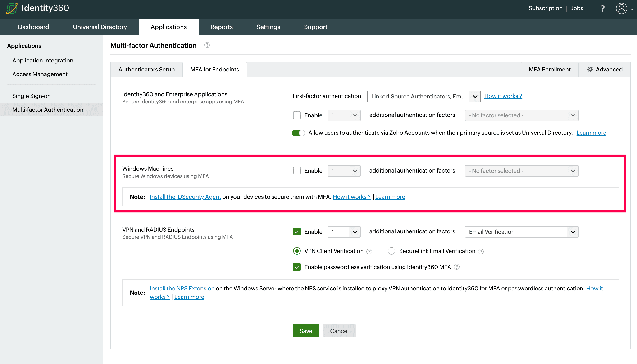
Task: Uncheck Enable for VPN and RADIUS Endpoints
Action: (x=297, y=232)
